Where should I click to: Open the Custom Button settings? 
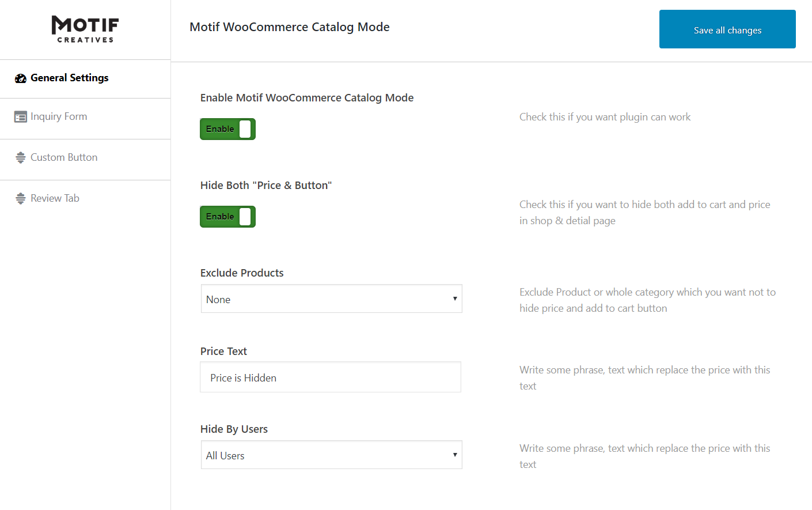pyautogui.click(x=63, y=157)
